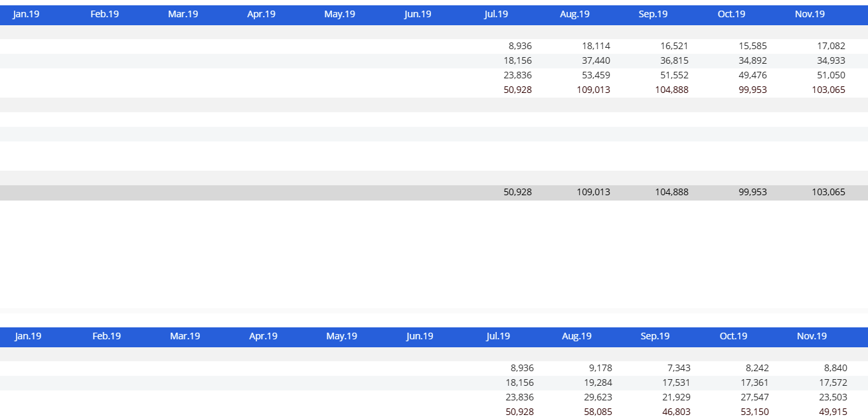868x419 pixels.
Task: Select 104,888 directly below 51,552
Action: [671, 90]
